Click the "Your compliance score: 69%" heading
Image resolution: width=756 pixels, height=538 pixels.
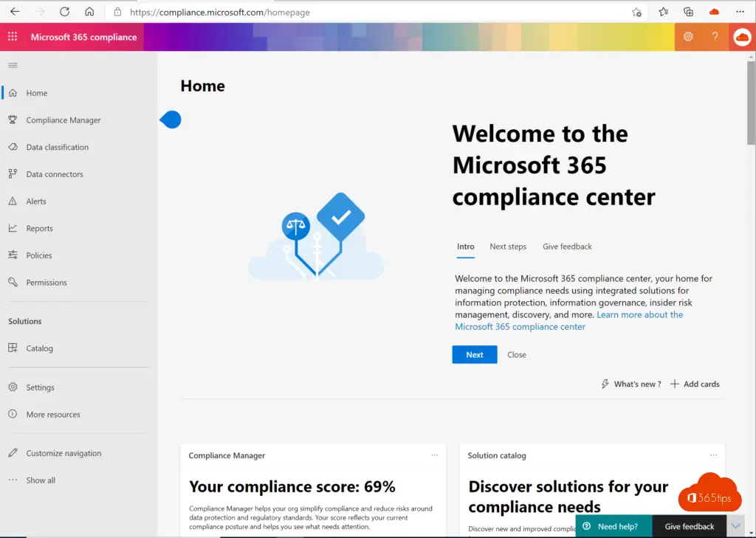292,487
